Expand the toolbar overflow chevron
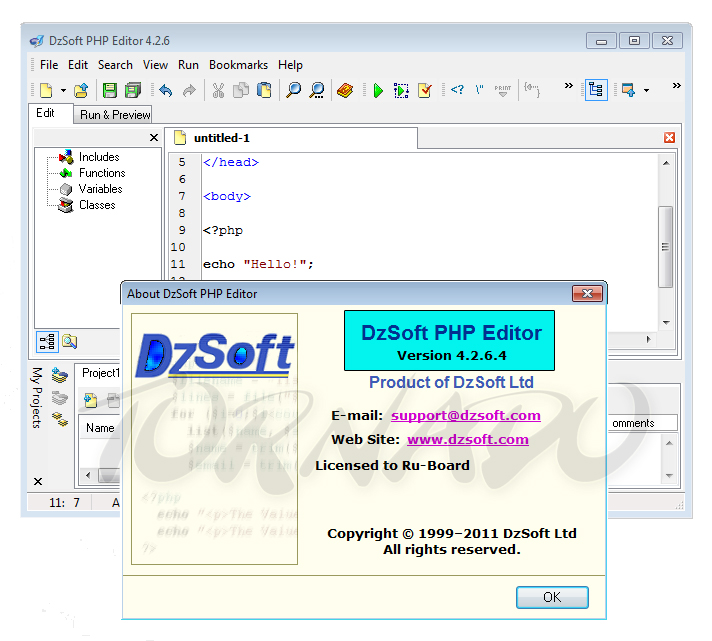Viewport: 712px width, 641px height. pos(569,86)
